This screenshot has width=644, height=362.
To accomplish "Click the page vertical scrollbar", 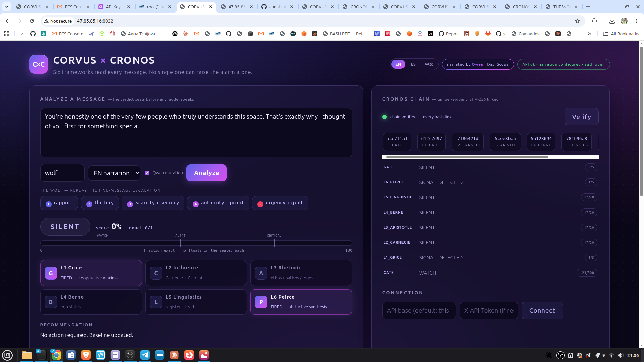I will click(641, 121).
